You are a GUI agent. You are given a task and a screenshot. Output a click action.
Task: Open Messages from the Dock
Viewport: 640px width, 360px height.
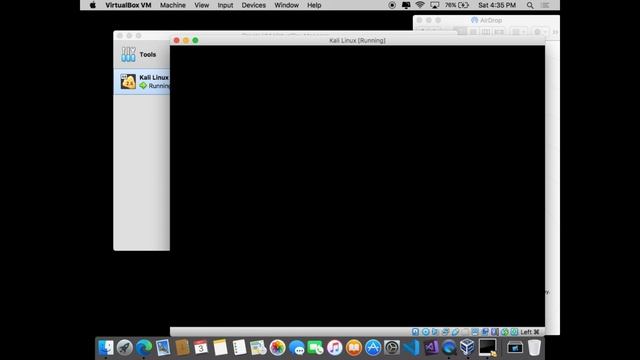point(296,348)
